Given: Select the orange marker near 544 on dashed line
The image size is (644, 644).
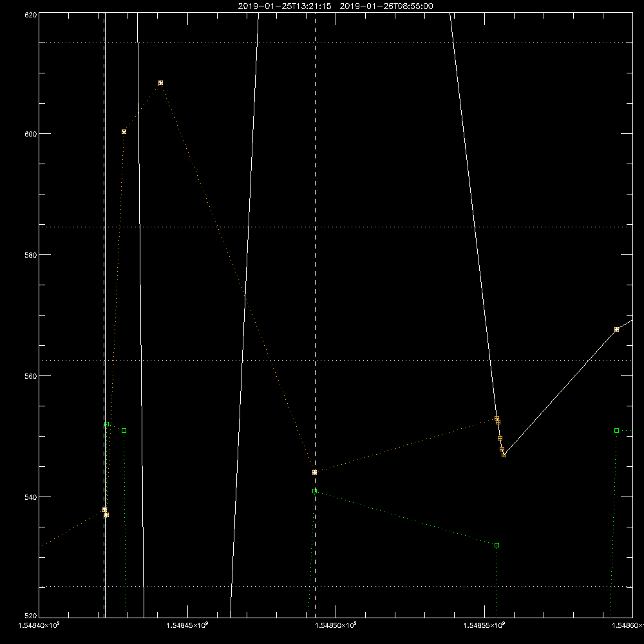Looking at the screenshot, I should pos(315,472).
